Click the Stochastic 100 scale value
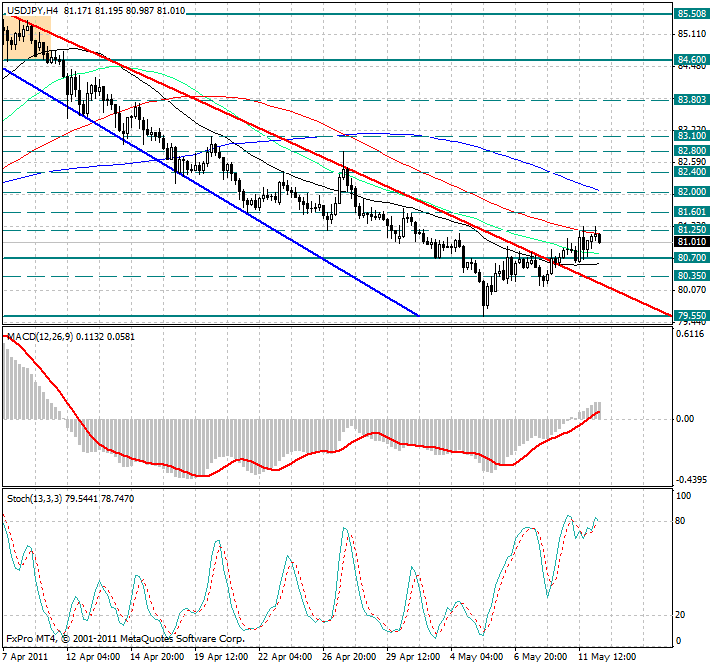The height and width of the screenshot is (664, 710). [683, 496]
